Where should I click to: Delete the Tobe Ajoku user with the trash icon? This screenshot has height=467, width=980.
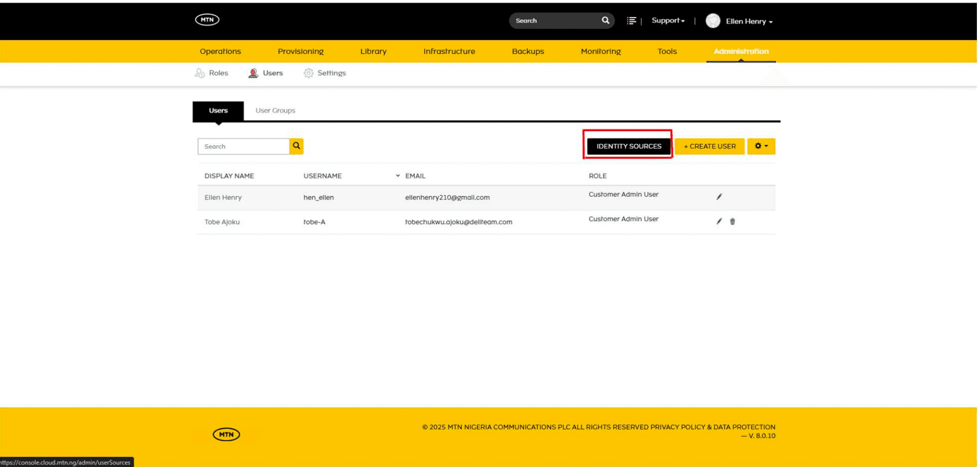733,221
